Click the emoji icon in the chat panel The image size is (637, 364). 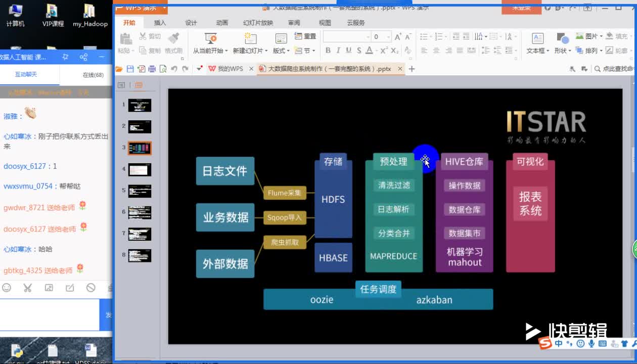pyautogui.click(x=6, y=288)
